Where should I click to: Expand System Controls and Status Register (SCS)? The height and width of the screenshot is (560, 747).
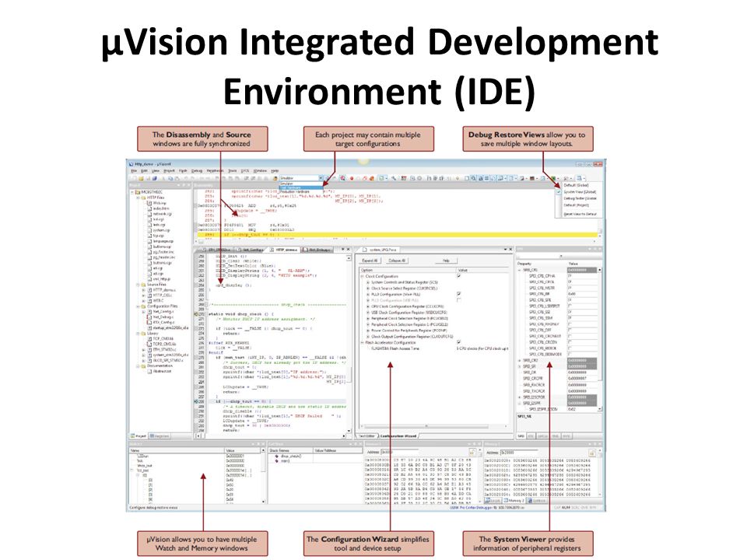pyautogui.click(x=368, y=282)
